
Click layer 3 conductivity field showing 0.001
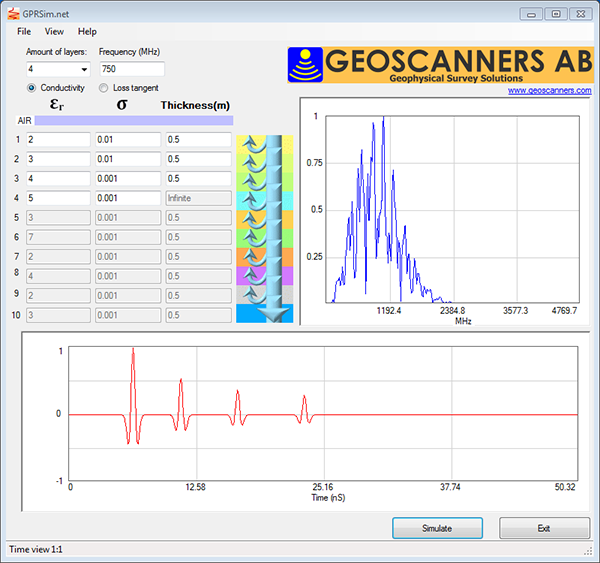128,178
